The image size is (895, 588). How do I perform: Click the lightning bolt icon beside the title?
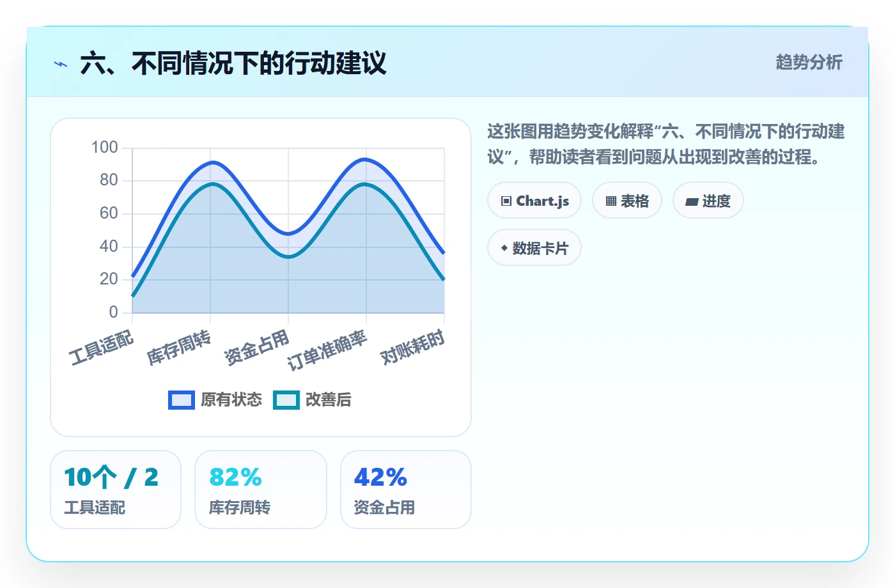[61, 64]
